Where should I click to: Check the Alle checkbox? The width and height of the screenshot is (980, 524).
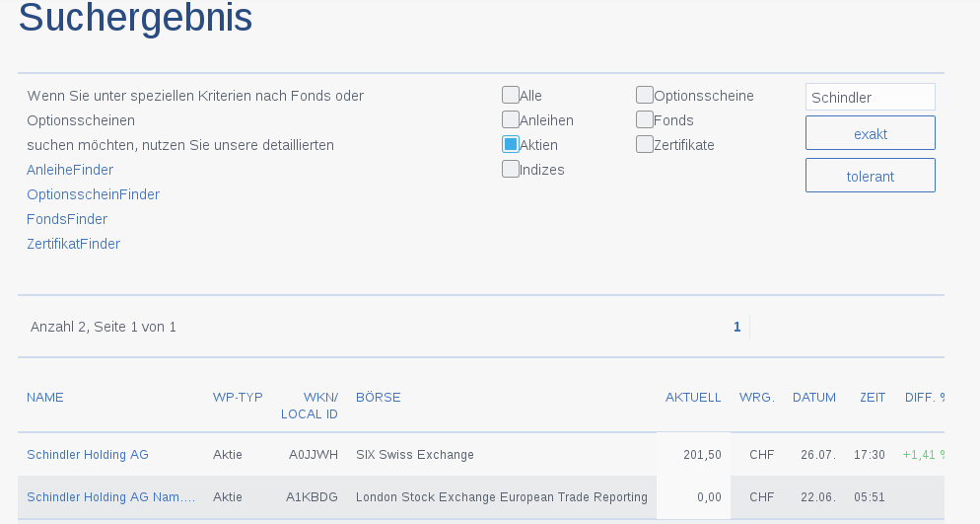click(511, 95)
